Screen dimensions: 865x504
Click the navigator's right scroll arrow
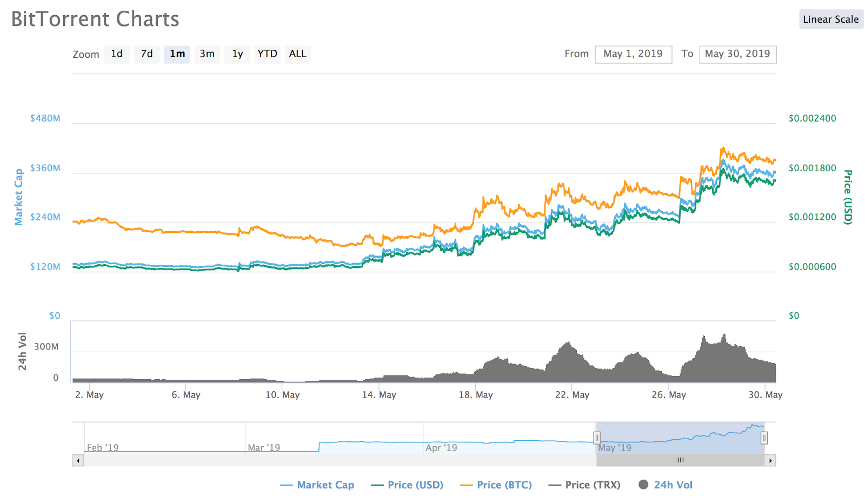tap(770, 461)
